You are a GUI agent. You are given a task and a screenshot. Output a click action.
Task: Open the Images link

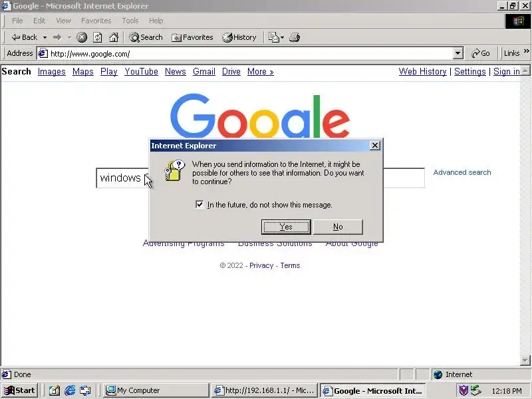(52, 72)
